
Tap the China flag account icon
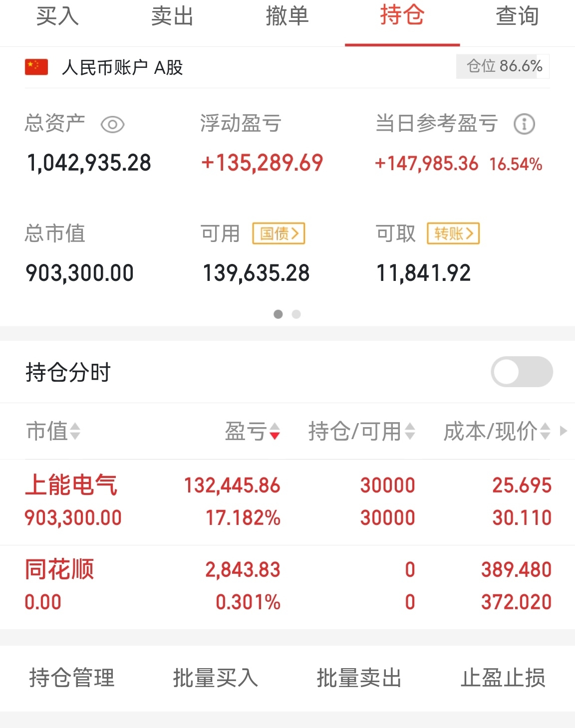(36, 67)
